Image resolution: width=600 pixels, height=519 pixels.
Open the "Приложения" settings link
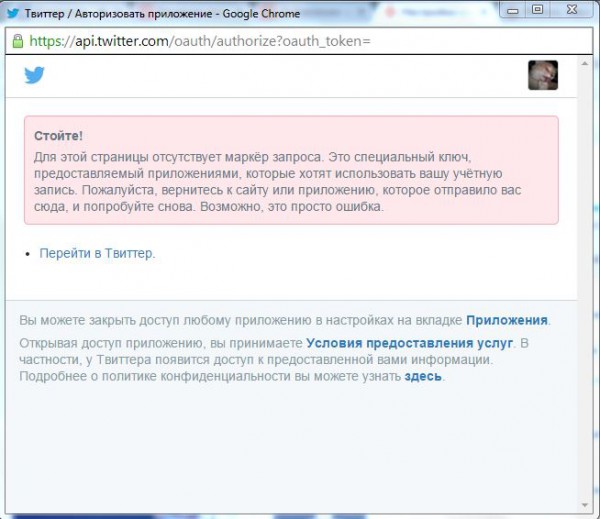click(507, 320)
